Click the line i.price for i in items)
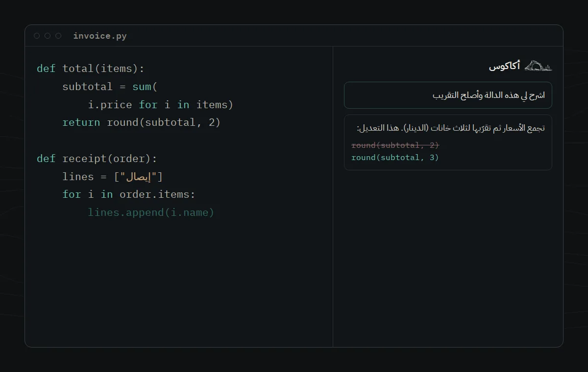Screen dimensions: 588x372 tap(161, 105)
